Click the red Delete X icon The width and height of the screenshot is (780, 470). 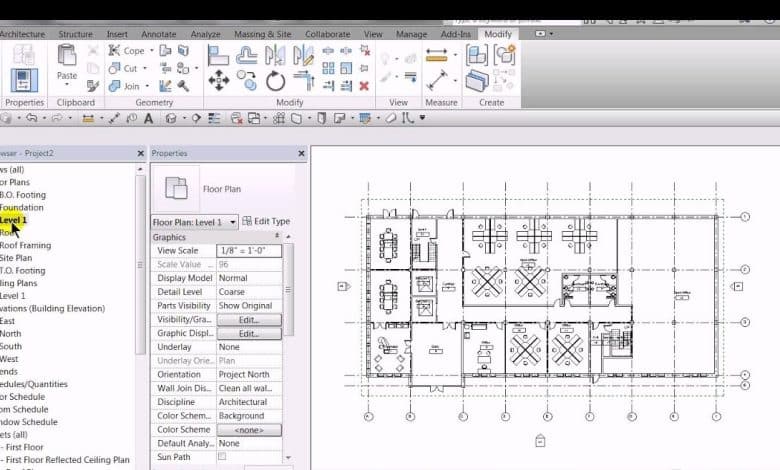tap(364, 86)
